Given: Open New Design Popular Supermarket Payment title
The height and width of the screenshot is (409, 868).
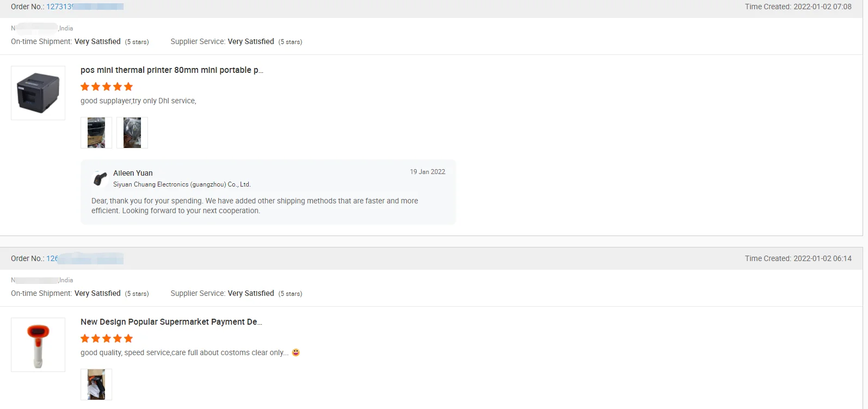Looking at the screenshot, I should click(171, 322).
